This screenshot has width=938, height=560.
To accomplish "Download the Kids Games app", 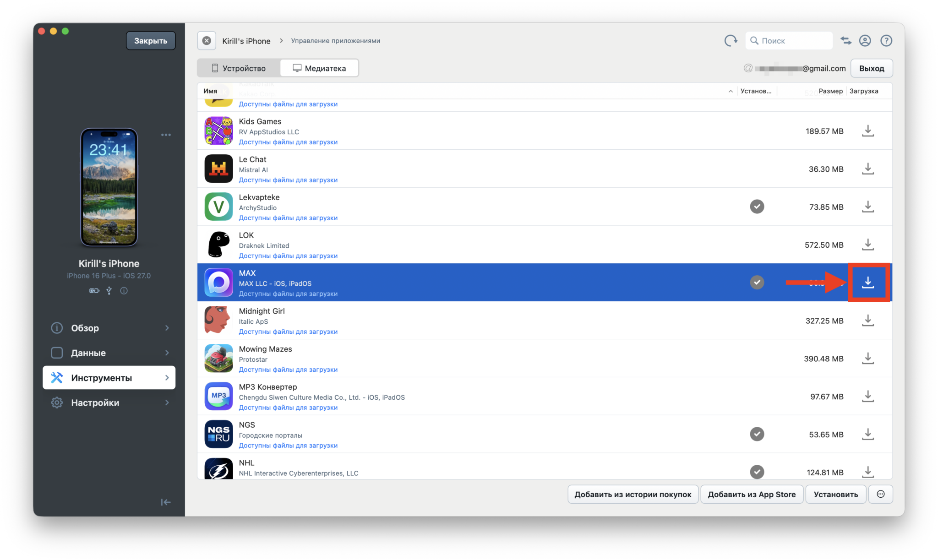I will coord(867,131).
